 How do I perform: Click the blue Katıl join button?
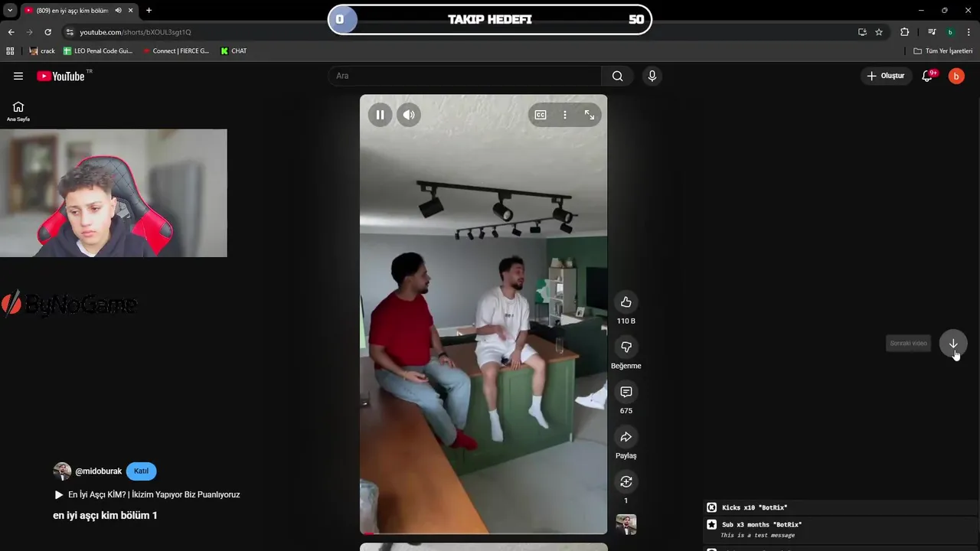[141, 471]
